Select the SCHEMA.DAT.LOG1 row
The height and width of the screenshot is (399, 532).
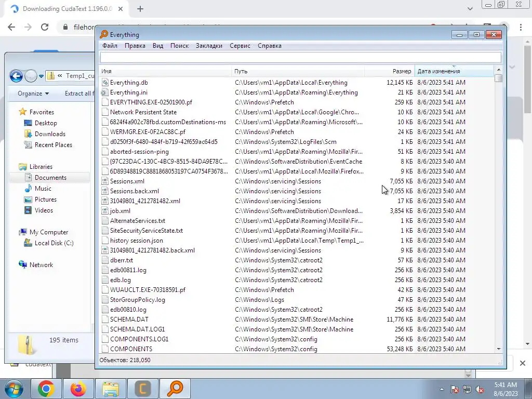(x=297, y=329)
